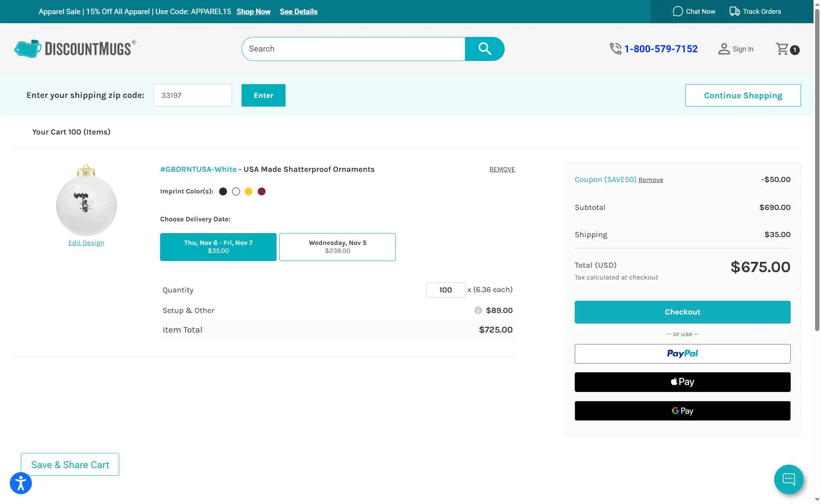
Task: Open Chat Now speech bubble
Action: click(677, 11)
